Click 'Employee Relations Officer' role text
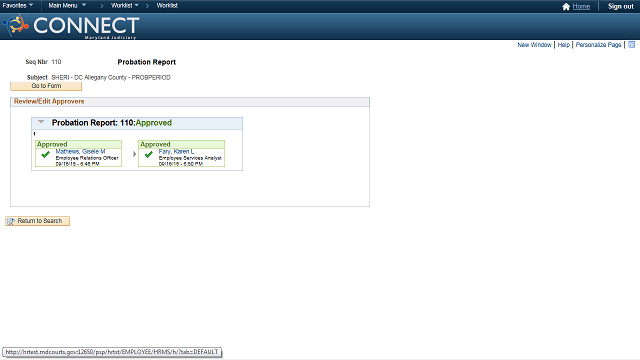The height and width of the screenshot is (360, 640). [x=87, y=158]
